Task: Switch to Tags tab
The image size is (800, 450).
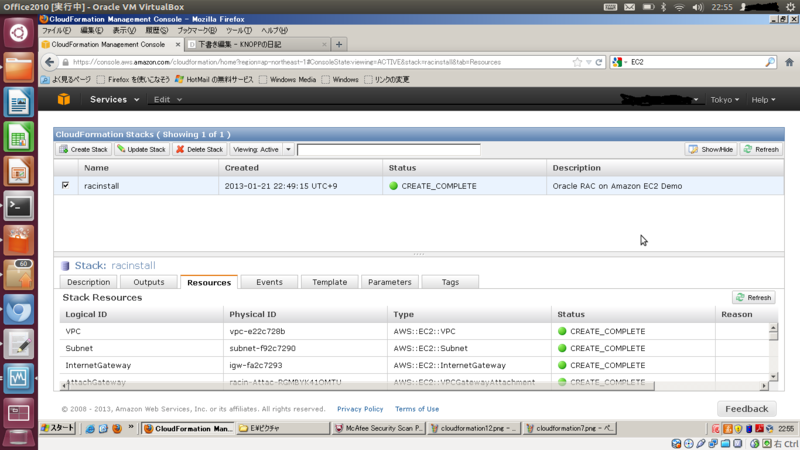Action: pos(450,282)
